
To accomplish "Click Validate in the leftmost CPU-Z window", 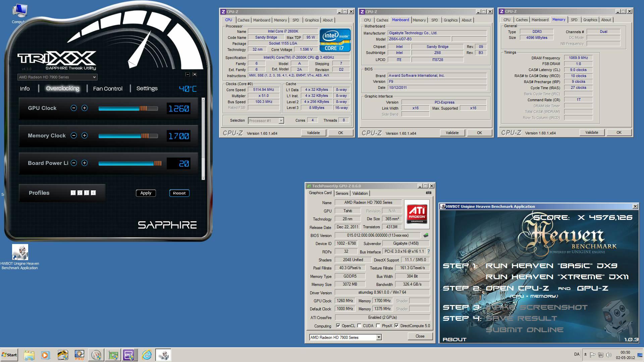I will (x=313, y=133).
